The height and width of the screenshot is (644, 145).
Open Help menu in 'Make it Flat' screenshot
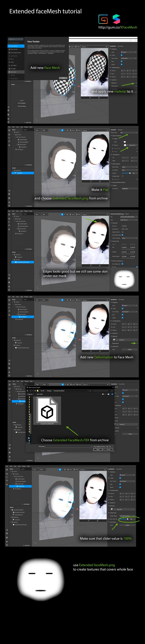31,127
